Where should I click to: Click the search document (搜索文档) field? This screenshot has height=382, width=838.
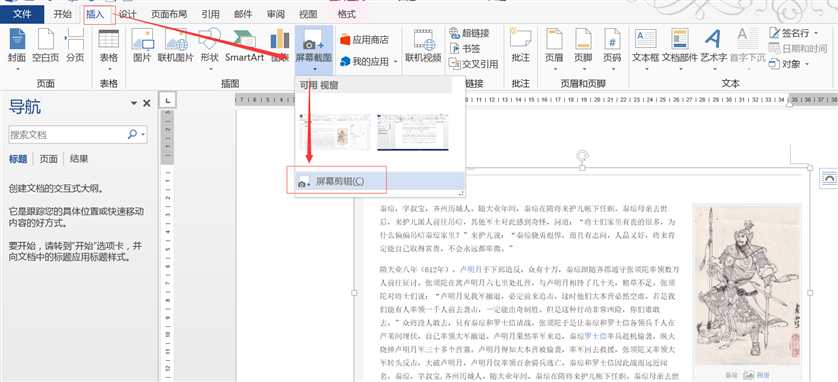tap(68, 135)
